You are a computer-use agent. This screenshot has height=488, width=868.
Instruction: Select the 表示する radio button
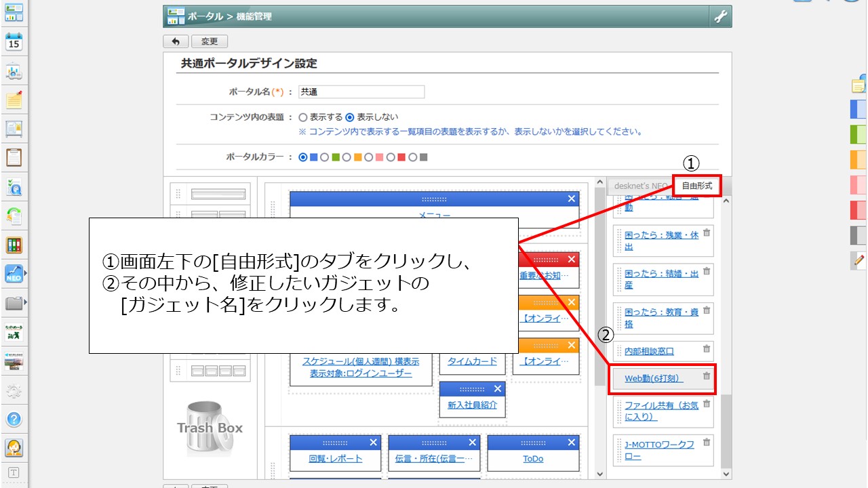[303, 117]
